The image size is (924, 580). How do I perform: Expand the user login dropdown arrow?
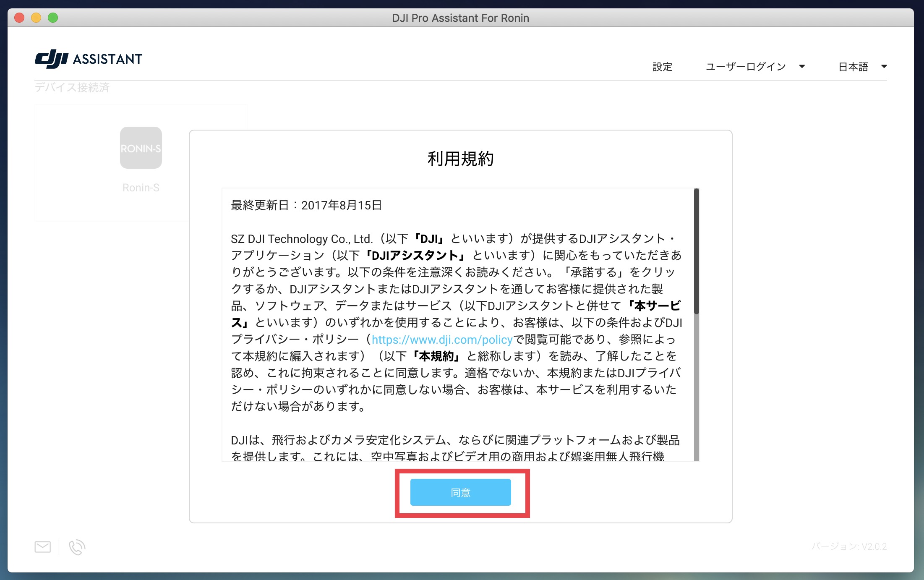coord(802,66)
